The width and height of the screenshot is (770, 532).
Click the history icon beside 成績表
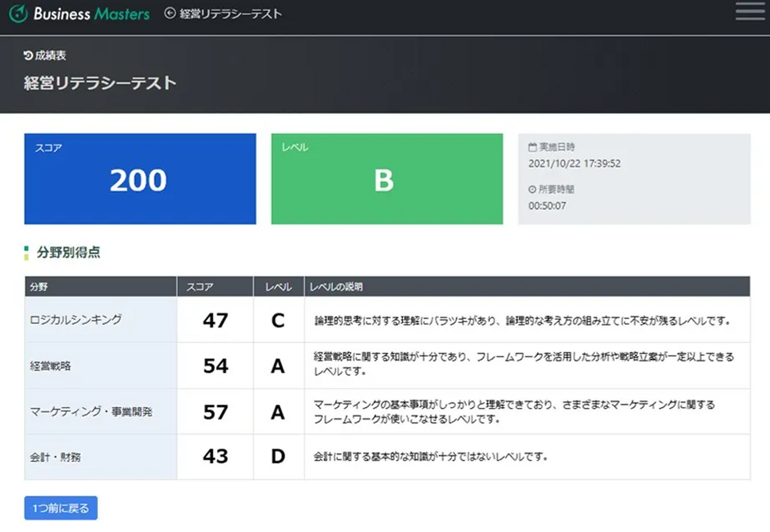pos(28,56)
